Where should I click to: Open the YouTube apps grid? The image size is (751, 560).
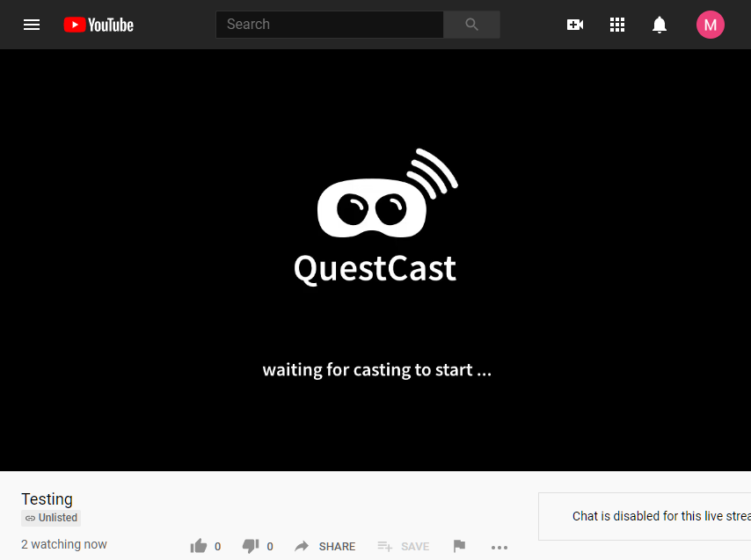tap(617, 25)
